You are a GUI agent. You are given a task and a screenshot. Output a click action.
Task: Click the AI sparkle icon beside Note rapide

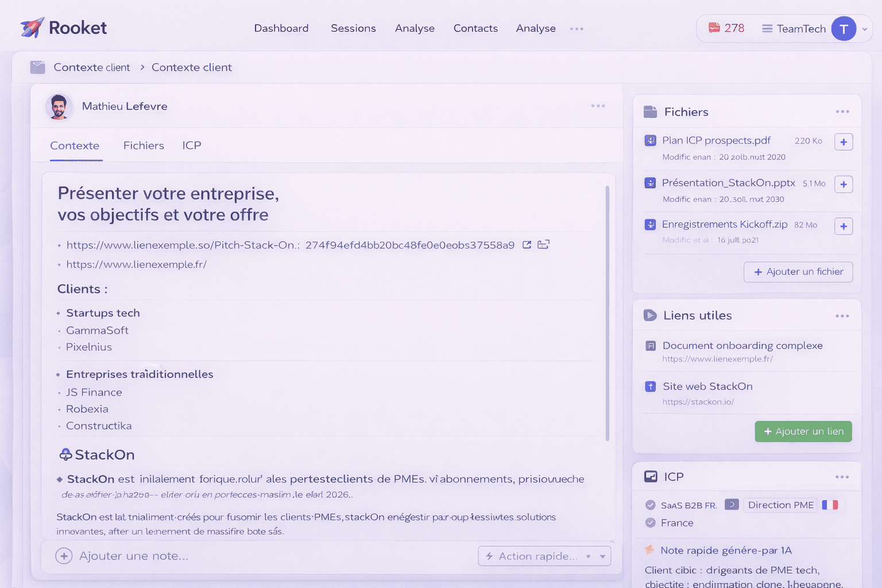point(649,550)
